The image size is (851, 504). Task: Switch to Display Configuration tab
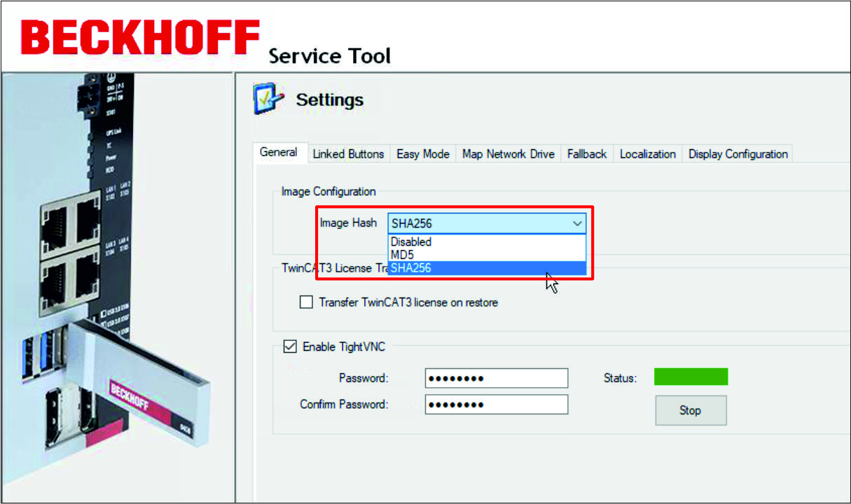click(738, 154)
